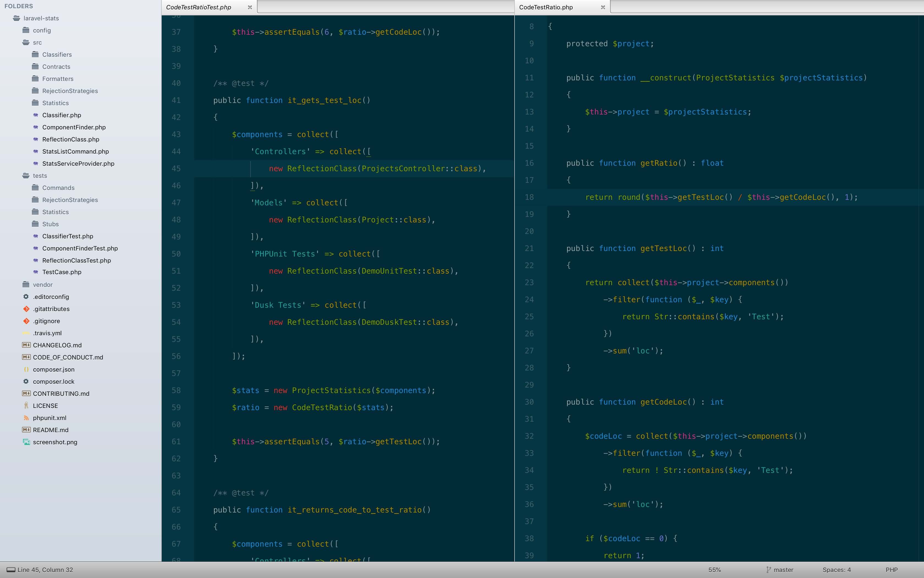Click the PHP icon beside Classifier.php

tap(35, 115)
